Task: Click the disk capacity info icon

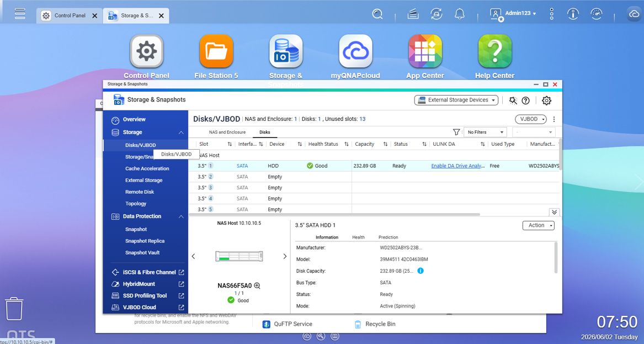Action: [x=421, y=271]
